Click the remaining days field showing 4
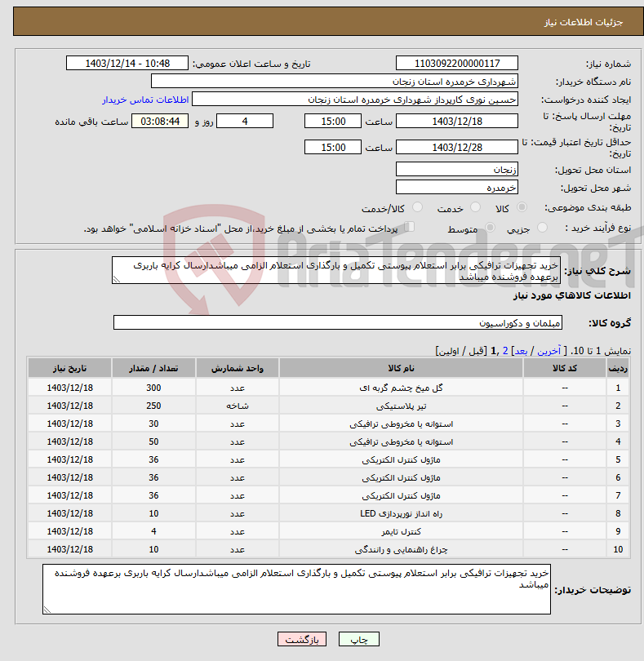Screen dimensions: 644x661 click(x=245, y=122)
